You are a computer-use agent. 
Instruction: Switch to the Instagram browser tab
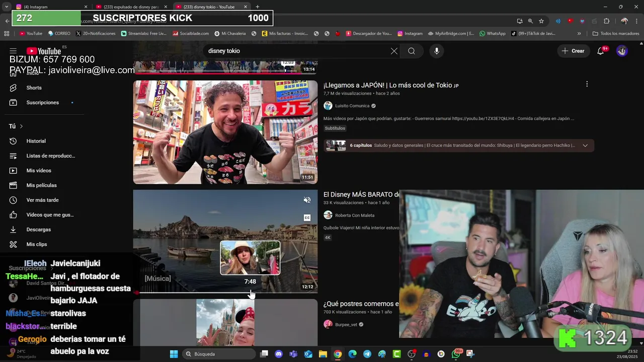[50, 7]
